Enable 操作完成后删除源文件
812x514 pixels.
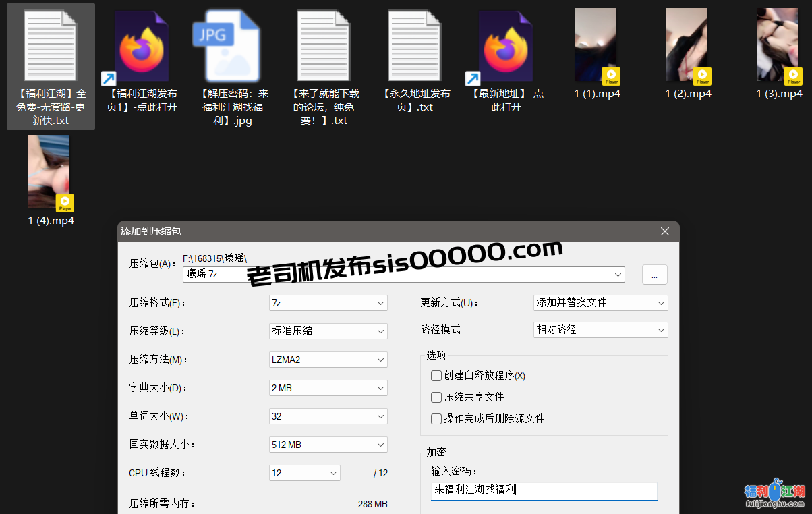[436, 419]
